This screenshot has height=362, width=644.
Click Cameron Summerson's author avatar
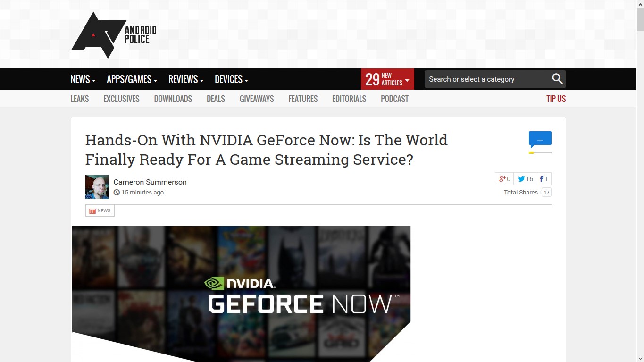[97, 187]
